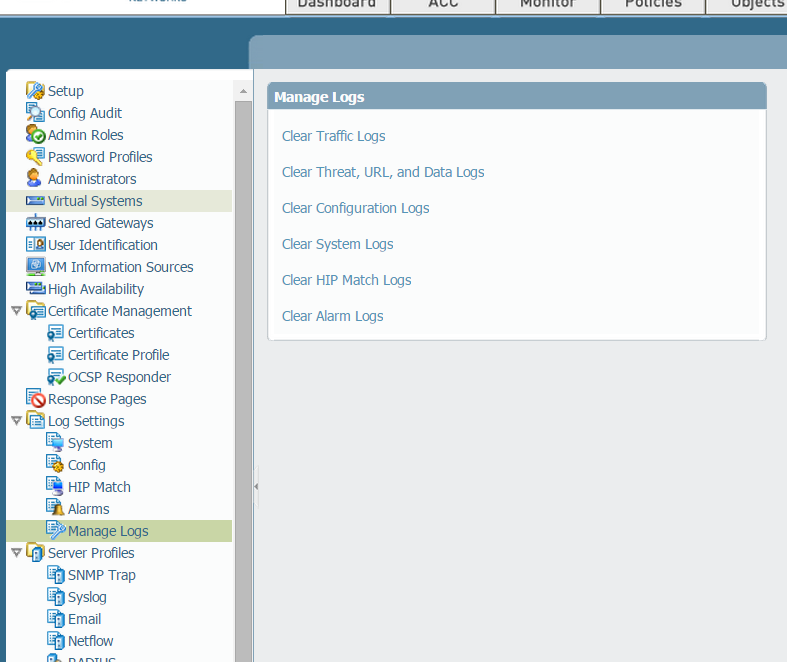Click the Config log settings icon
This screenshot has height=662, width=787.
tap(55, 464)
